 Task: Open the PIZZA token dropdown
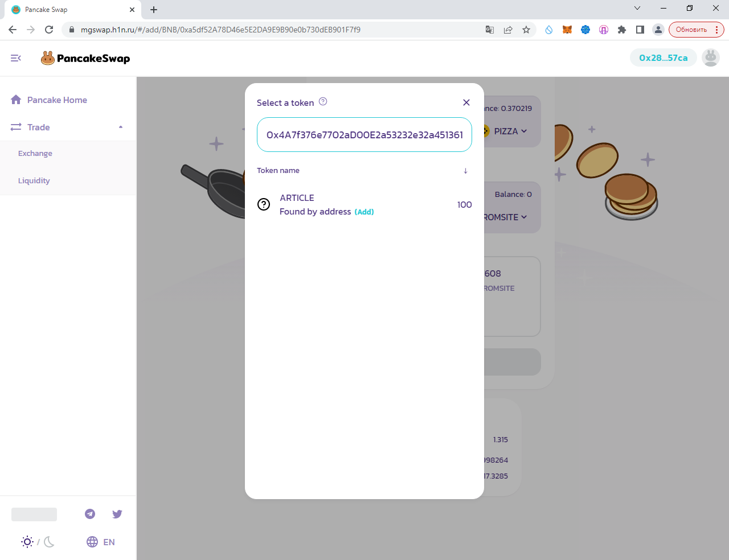(x=510, y=131)
